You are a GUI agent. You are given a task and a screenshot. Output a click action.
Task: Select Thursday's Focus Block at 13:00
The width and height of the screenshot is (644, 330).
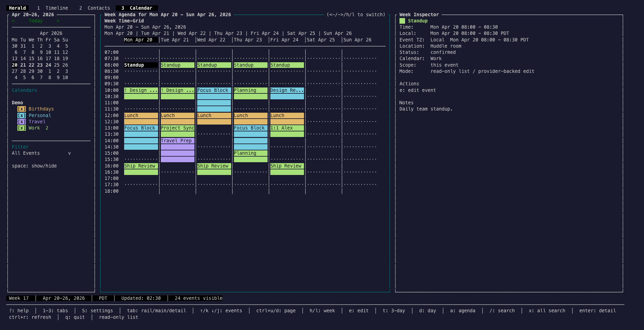251,137
